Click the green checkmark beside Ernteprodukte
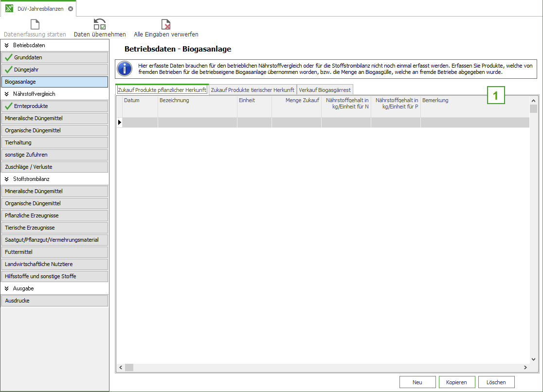 8,106
